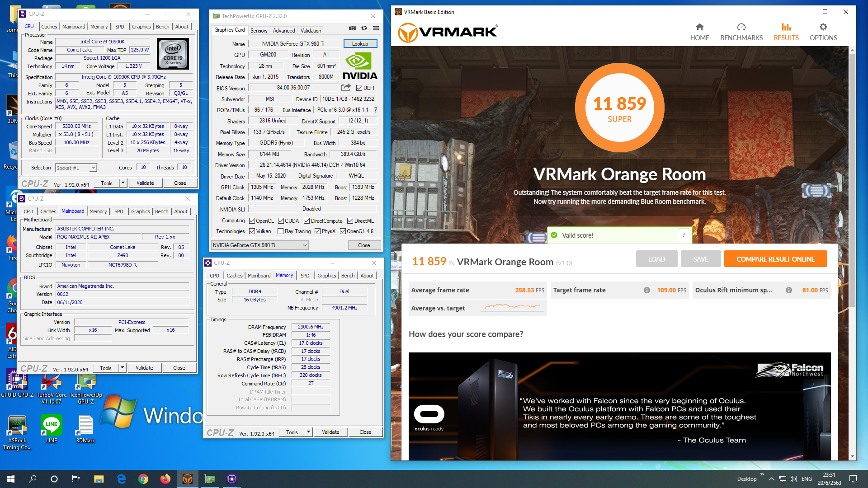The width and height of the screenshot is (868, 488).
Task: Show hidden system tray icons
Action: (771, 479)
